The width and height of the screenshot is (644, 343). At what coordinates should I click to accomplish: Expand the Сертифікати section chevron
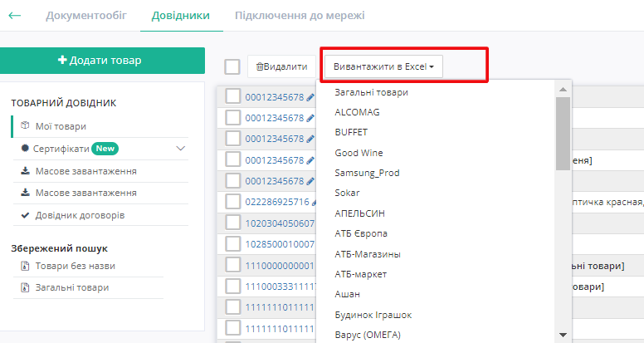tap(180, 149)
